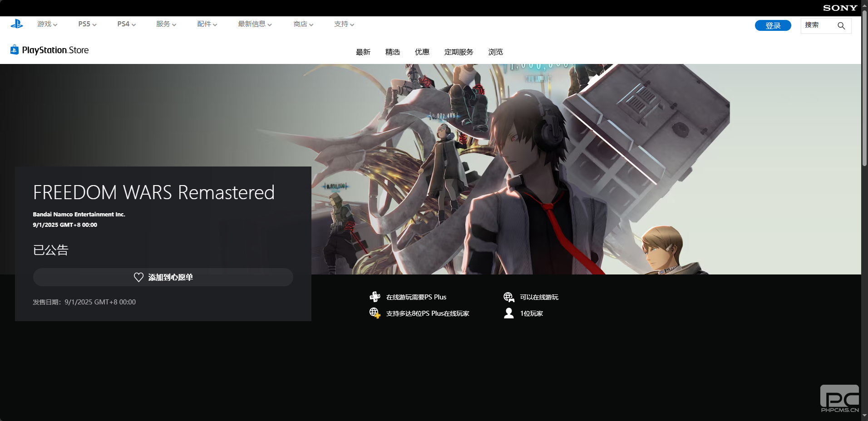
Task: Switch to the 最新 store tab
Action: [363, 52]
